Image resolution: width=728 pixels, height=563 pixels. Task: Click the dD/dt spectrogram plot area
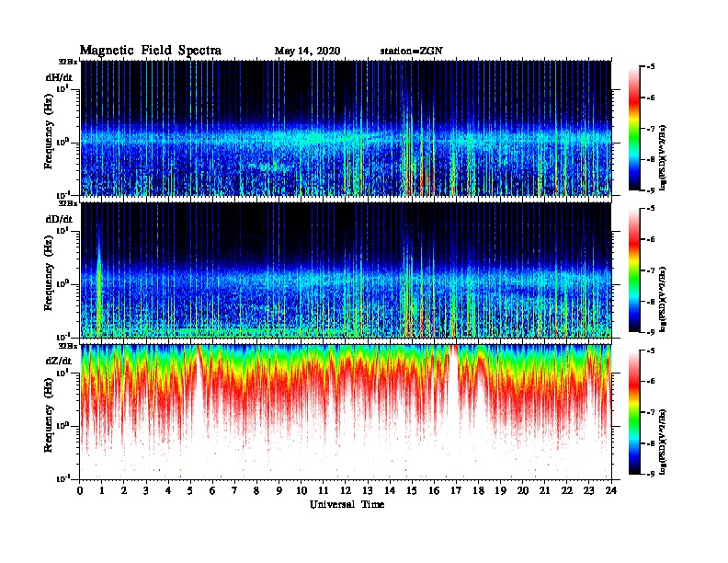tap(346, 270)
